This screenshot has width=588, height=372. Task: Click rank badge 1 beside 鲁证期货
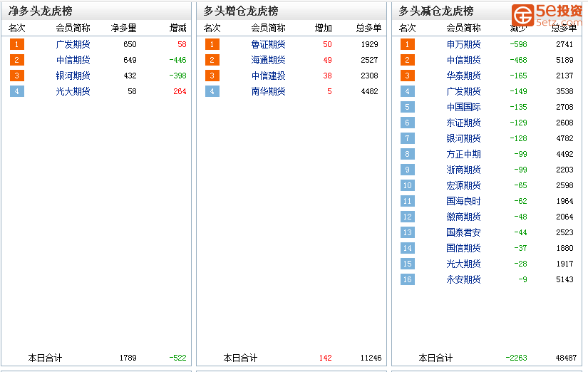pyautogui.click(x=212, y=44)
